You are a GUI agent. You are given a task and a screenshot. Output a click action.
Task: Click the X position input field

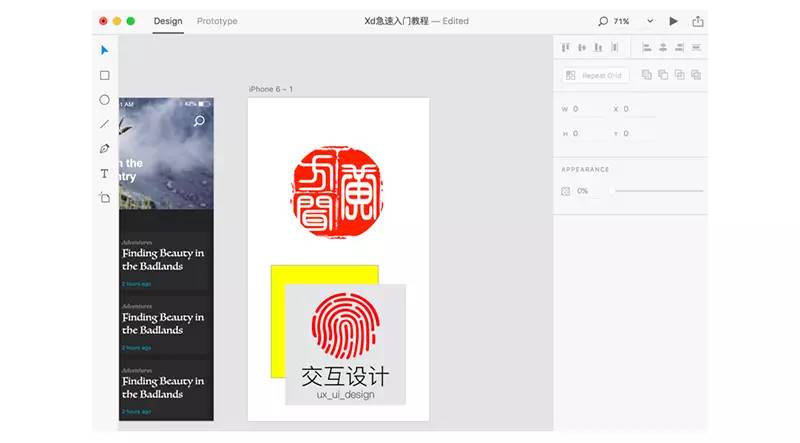click(x=640, y=109)
